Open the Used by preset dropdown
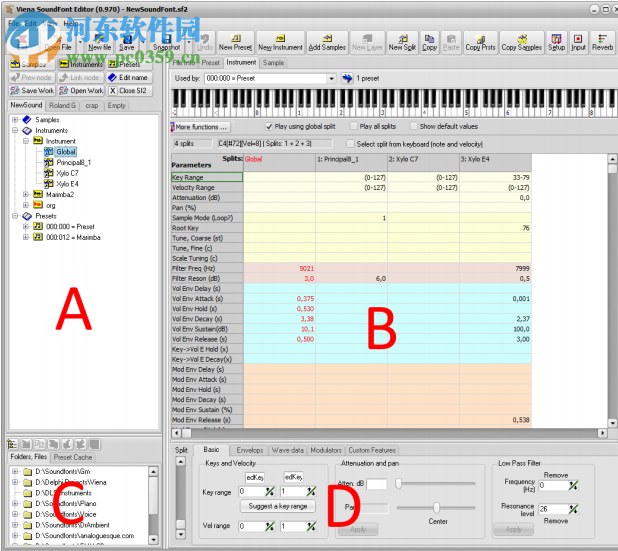Screen dimensions: 618x551 [331, 78]
